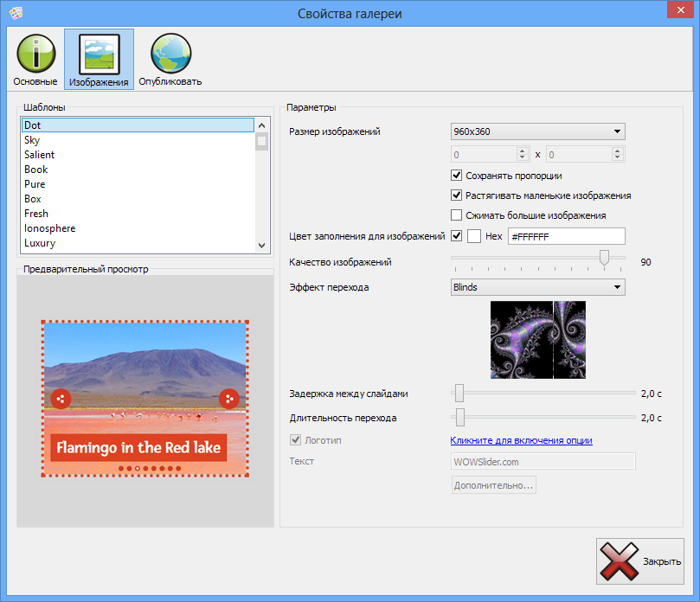Select the Luxury template
The image size is (700, 602).
pos(138,243)
